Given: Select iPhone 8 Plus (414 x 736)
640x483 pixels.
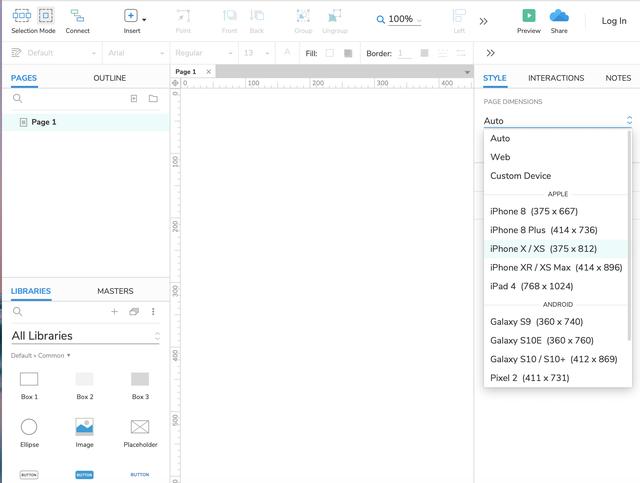Looking at the screenshot, I should (556, 230).
